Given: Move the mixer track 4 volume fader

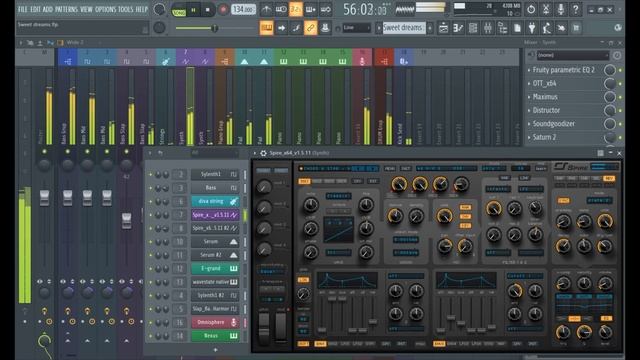Looking at the screenshot, I should coord(127,220).
